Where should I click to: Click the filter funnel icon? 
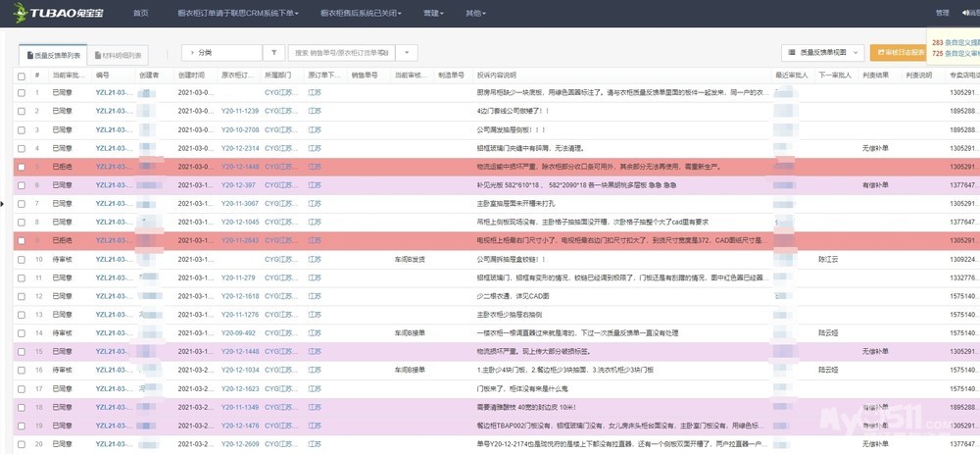275,53
